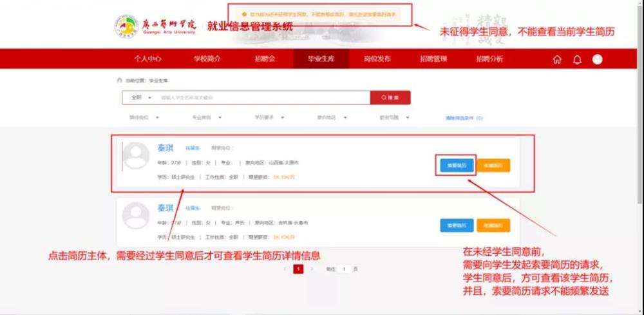Open the 专业类别 filter dropdown
Image resolution: width=644 pixels, height=315 pixels.
207,118
